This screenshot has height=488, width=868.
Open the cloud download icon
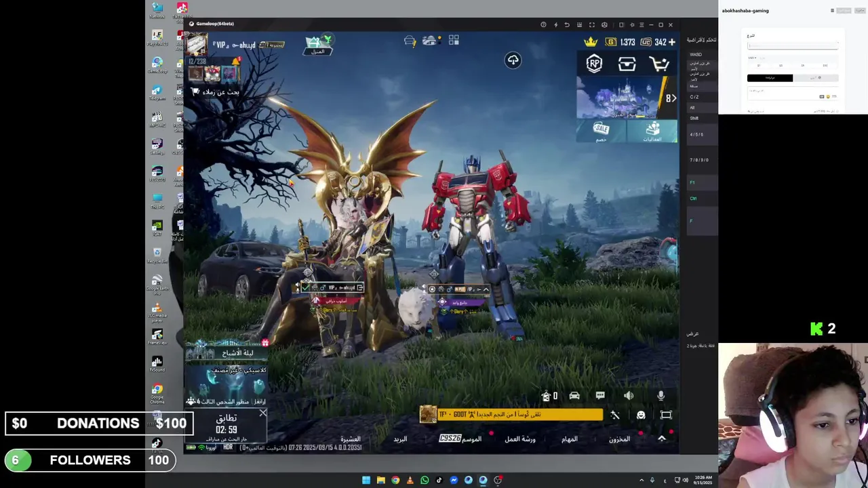pos(513,60)
